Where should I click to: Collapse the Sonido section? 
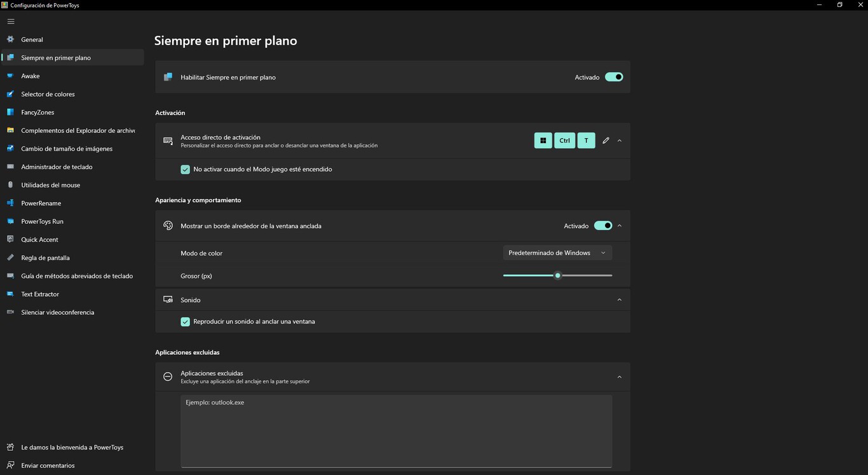tap(618, 299)
